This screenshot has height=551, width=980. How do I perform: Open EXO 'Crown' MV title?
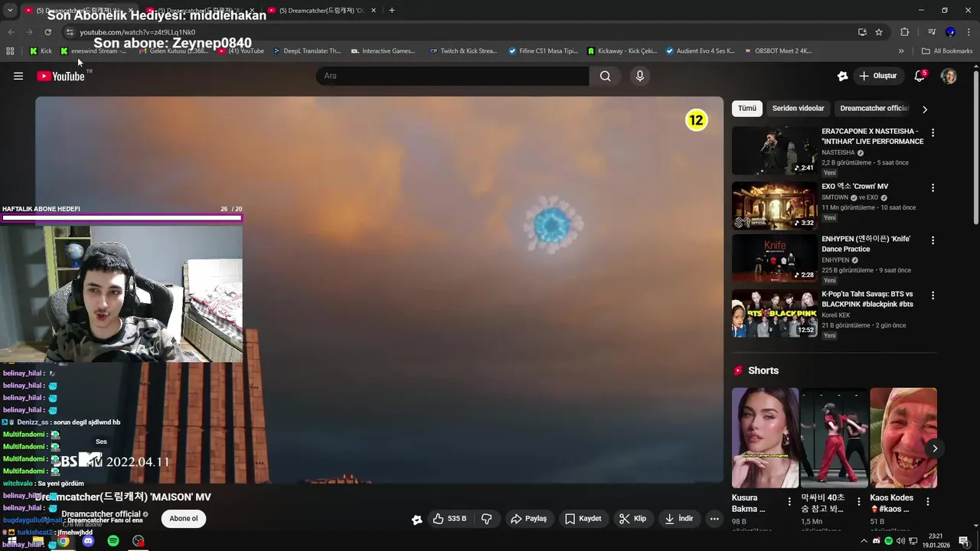coord(855,186)
